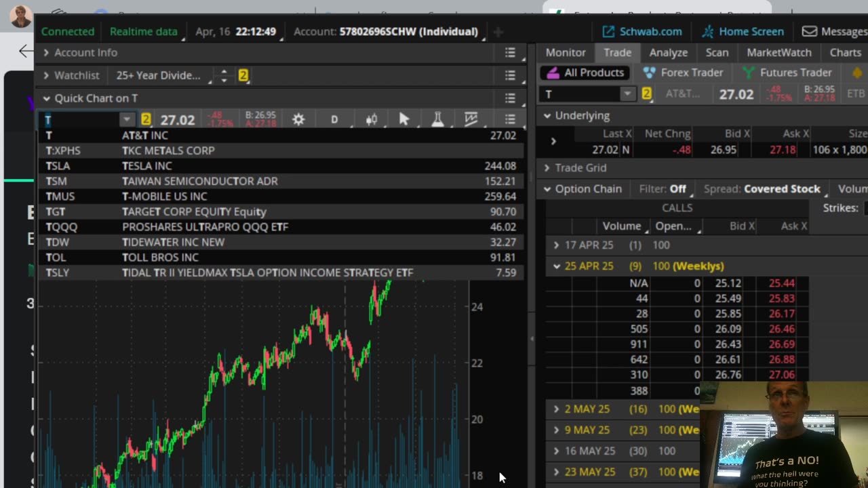Screen dimensions: 868x488
Task: Expand the 17 APR 25 expiration
Action: click(x=557, y=245)
